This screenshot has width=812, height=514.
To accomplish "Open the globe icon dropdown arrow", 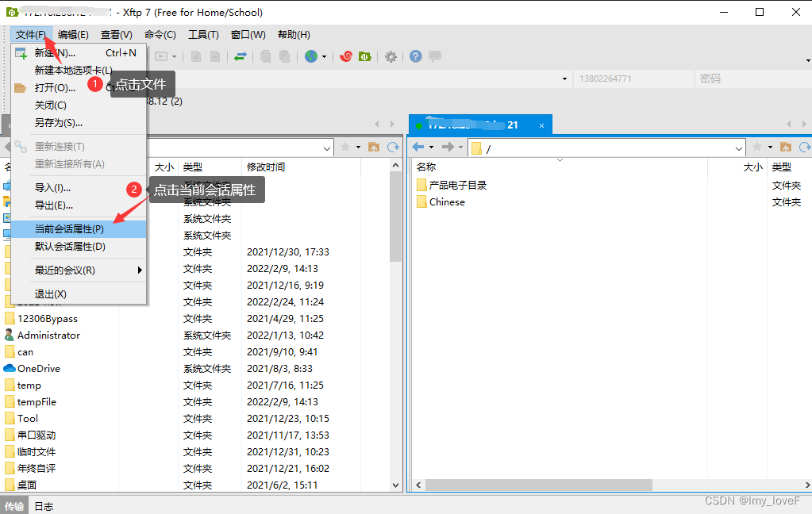I will [324, 56].
